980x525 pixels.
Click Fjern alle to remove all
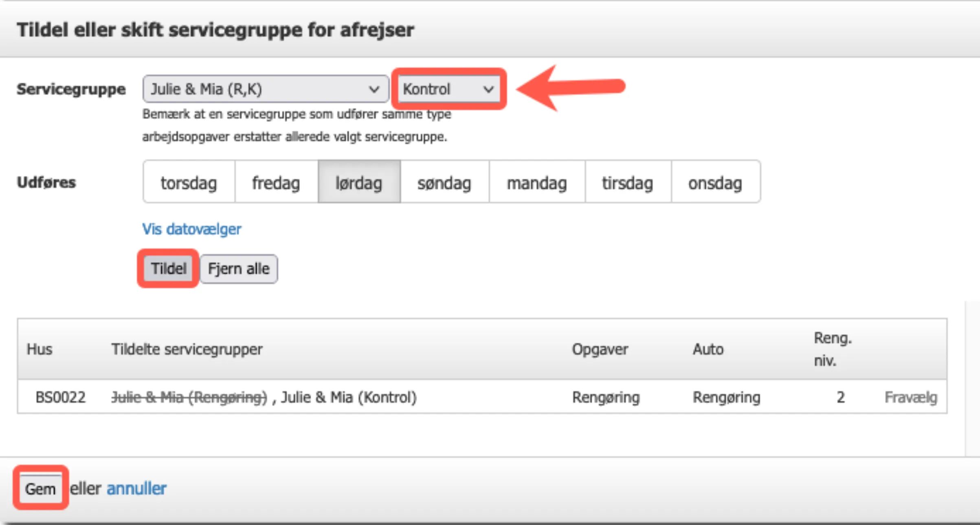tap(238, 268)
